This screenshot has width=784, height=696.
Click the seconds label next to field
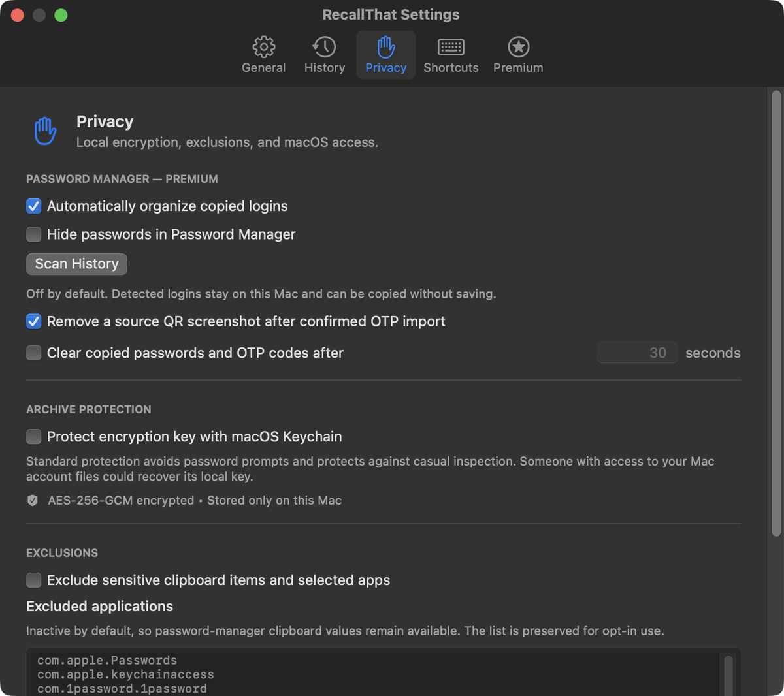(x=713, y=353)
